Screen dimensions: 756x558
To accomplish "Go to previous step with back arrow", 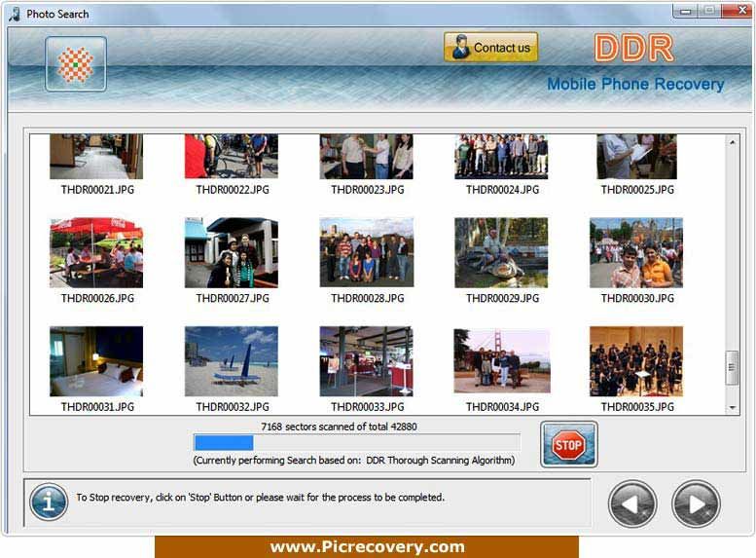I will click(x=632, y=503).
